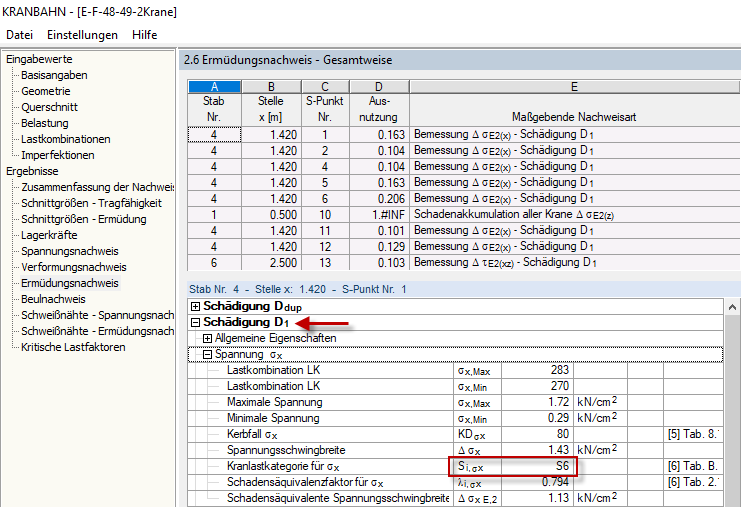
Task: Click column C header
Action: tap(325, 87)
